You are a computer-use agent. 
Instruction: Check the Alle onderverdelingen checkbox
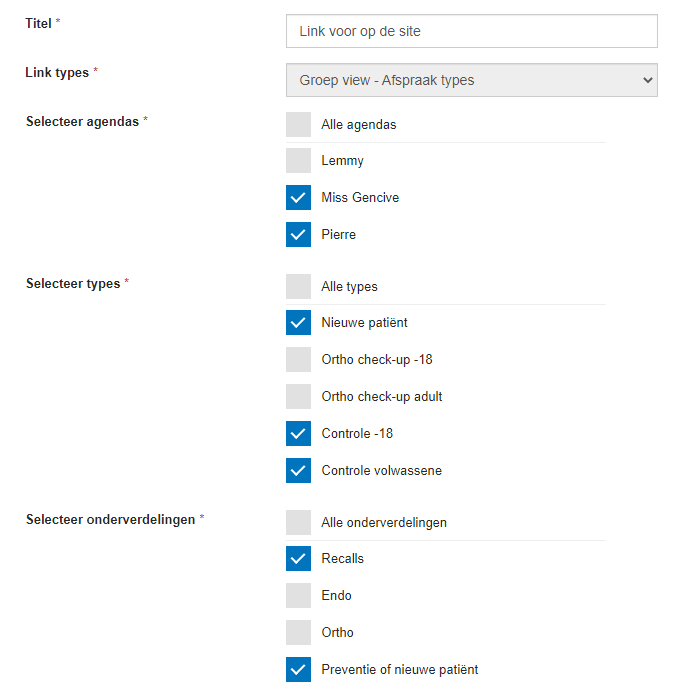298,523
